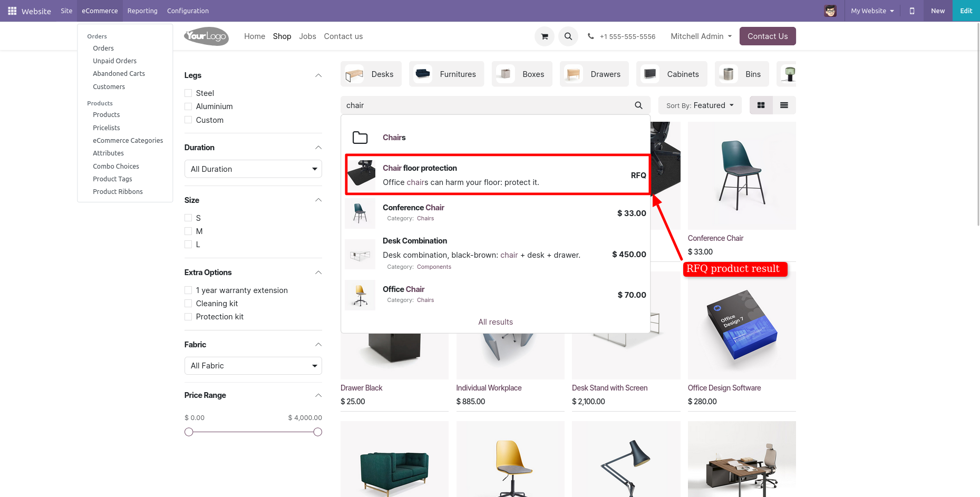Collapse the Size filter section
The width and height of the screenshot is (980, 497).
coord(318,200)
